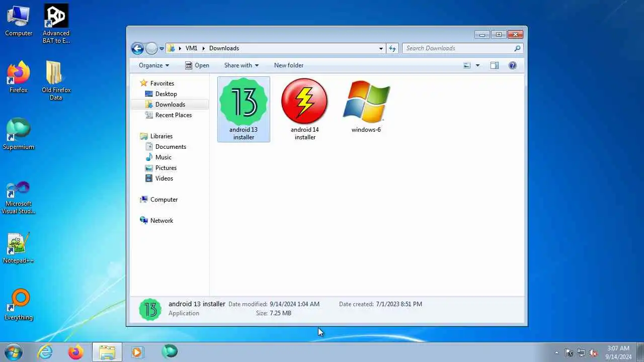Click the Forward navigation arrow

151,48
